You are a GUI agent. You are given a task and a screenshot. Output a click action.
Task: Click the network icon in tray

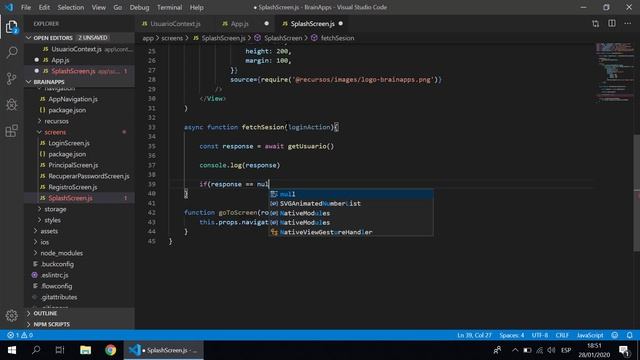540,350
